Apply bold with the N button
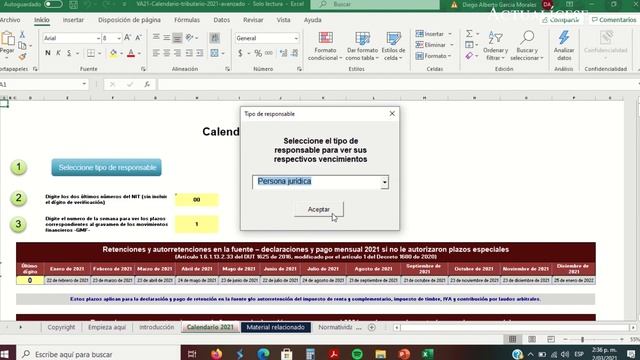Screen dimensions: 640x360 click(48, 53)
